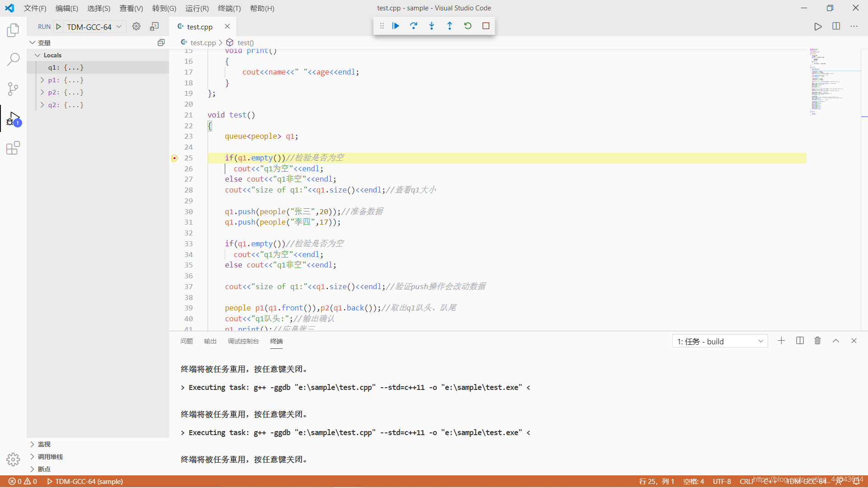Open the Manage gear in activity bar
This screenshot has width=868, height=488.
(x=13, y=460)
